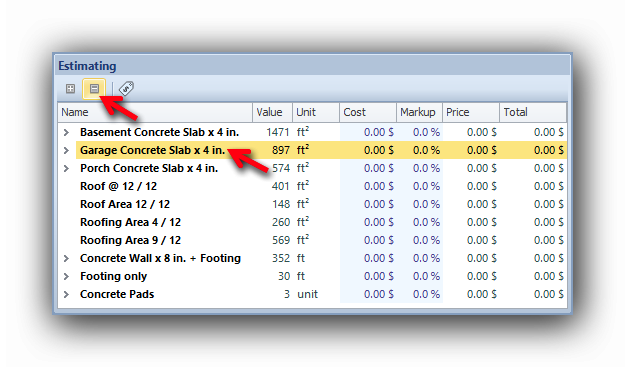Expand the Footing only row
Viewport: 625px width, 367px height.
tap(66, 277)
